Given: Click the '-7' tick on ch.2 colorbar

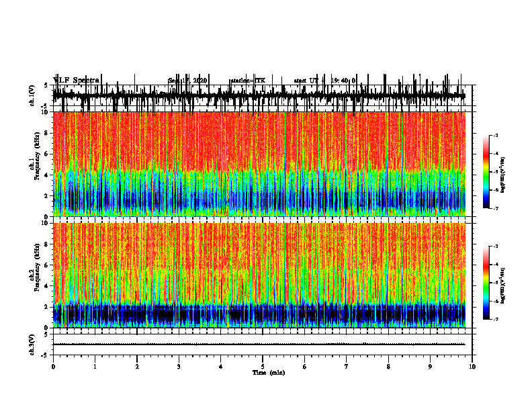Looking at the screenshot, I should [496, 320].
